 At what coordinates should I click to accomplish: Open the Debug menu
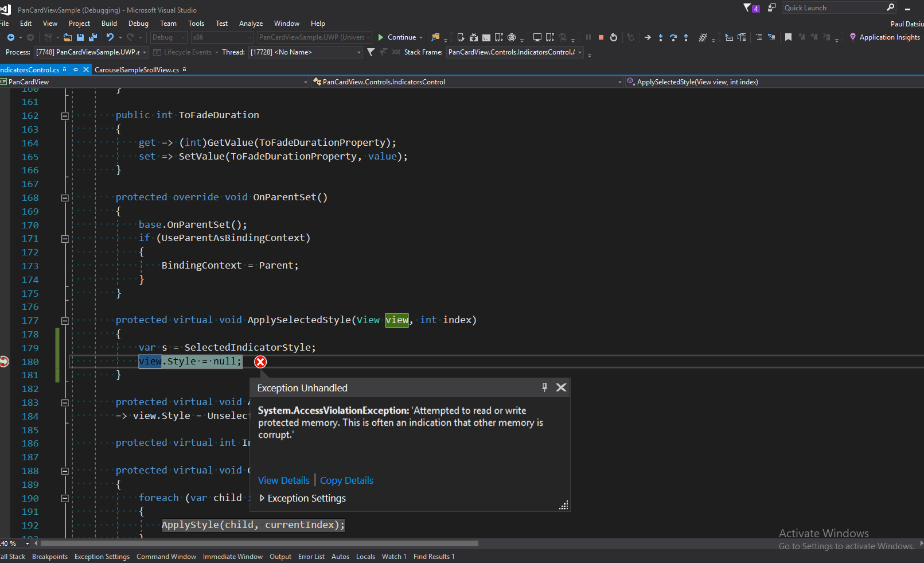[x=138, y=24]
